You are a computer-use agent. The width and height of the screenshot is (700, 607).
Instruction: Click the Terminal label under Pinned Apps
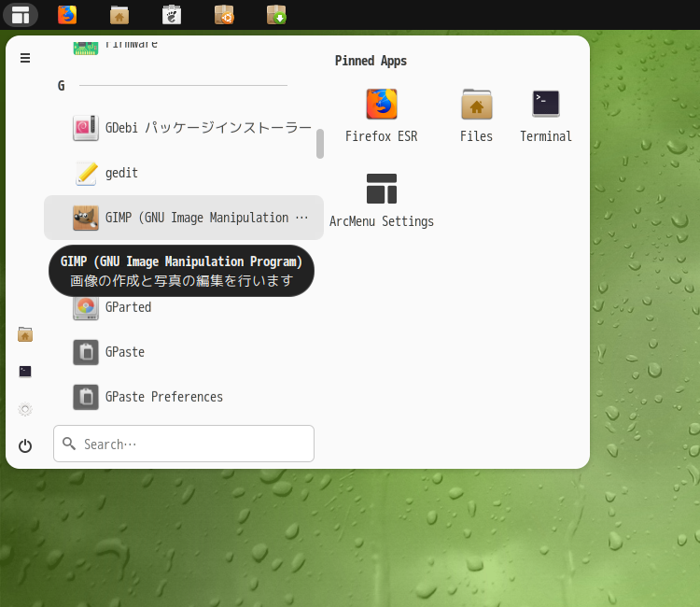coord(546,136)
